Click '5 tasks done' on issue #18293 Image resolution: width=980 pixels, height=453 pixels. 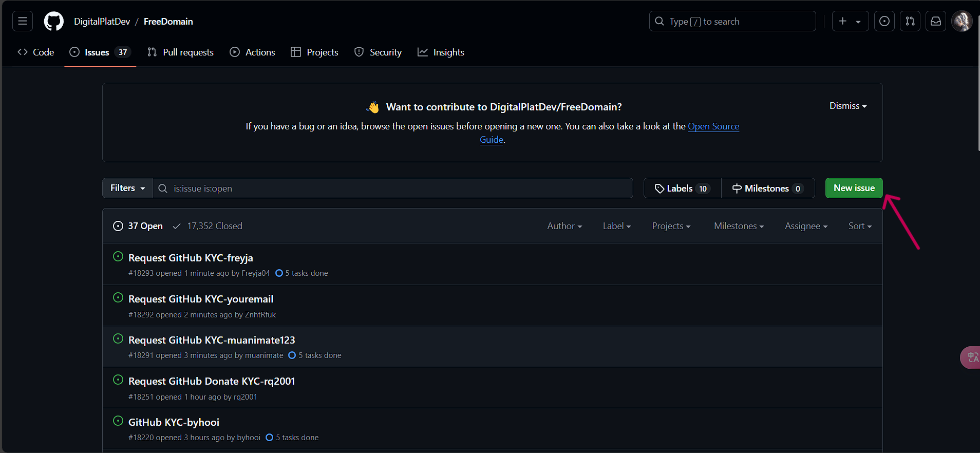click(301, 273)
